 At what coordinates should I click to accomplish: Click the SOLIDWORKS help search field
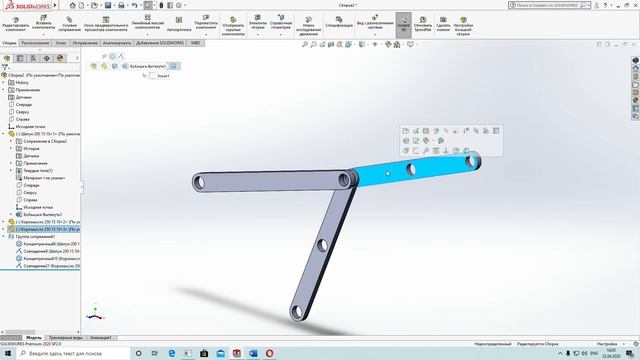coord(547,5)
